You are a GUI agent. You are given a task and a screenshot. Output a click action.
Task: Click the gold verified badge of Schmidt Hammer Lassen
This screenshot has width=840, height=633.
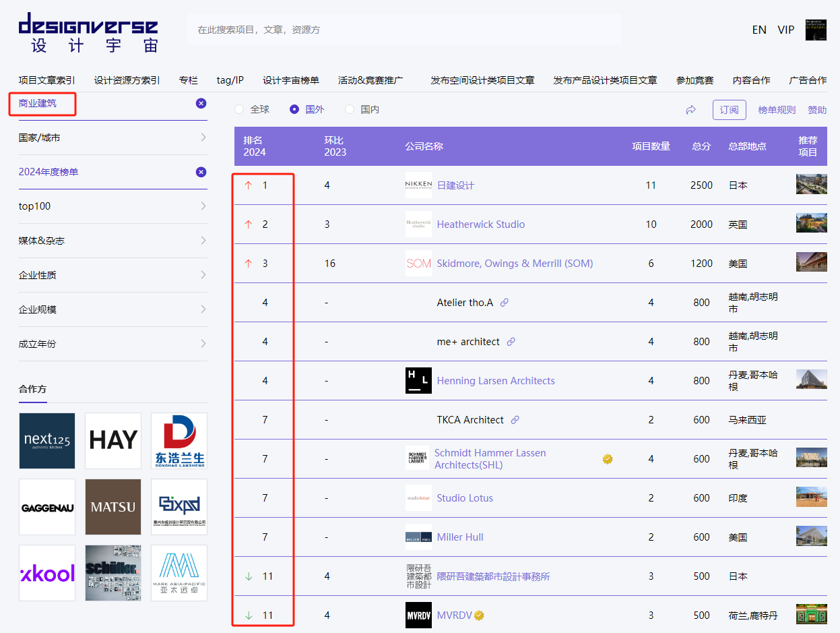tap(608, 459)
